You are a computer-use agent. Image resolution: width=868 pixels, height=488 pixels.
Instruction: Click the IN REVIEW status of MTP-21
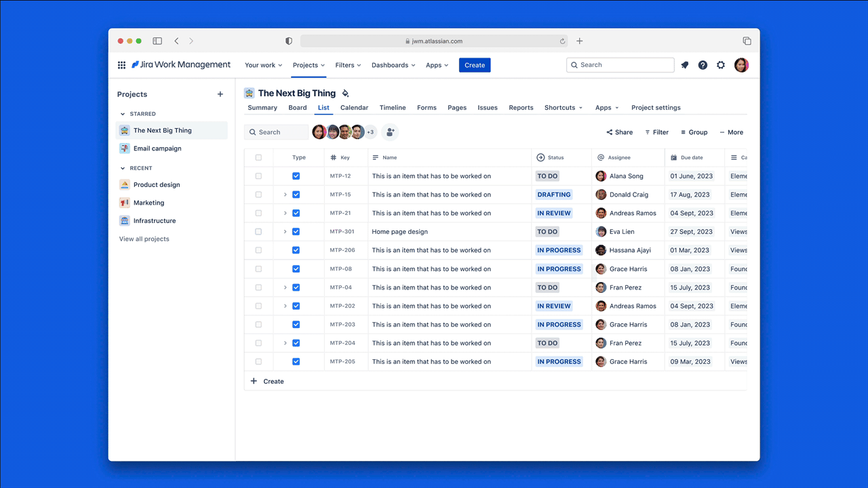(554, 213)
